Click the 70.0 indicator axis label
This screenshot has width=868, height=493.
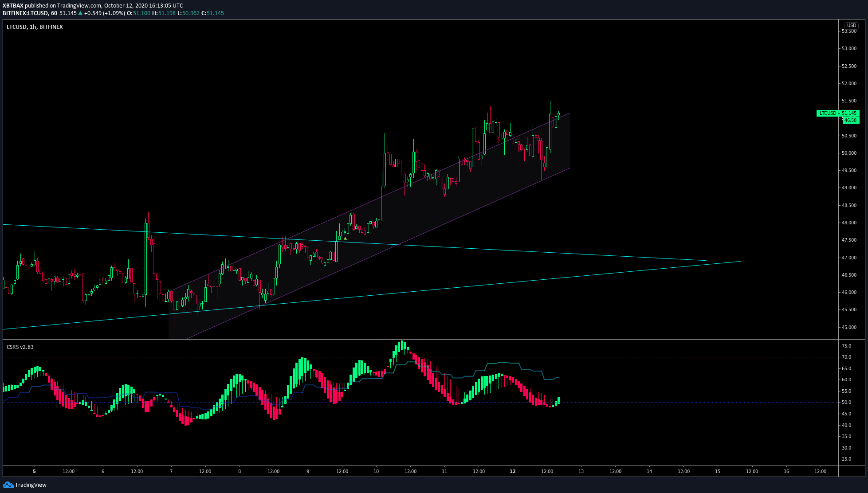[x=846, y=357]
